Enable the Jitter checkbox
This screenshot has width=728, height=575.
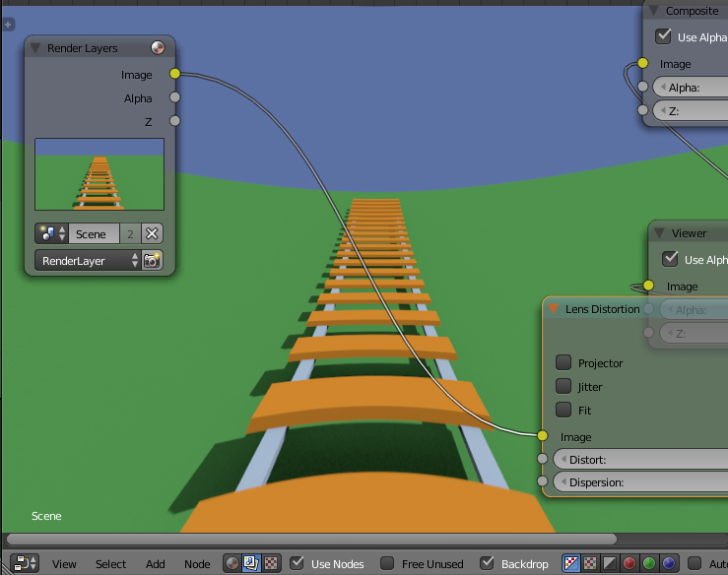coord(563,386)
